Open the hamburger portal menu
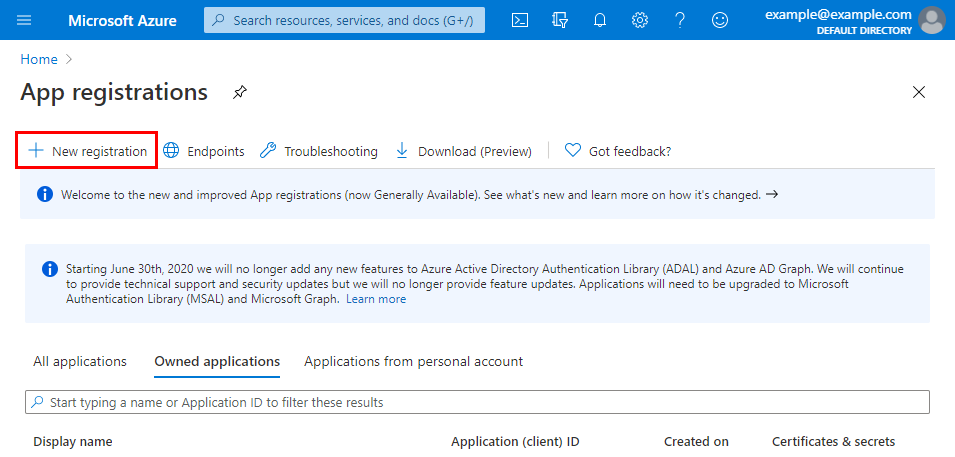 (24, 20)
